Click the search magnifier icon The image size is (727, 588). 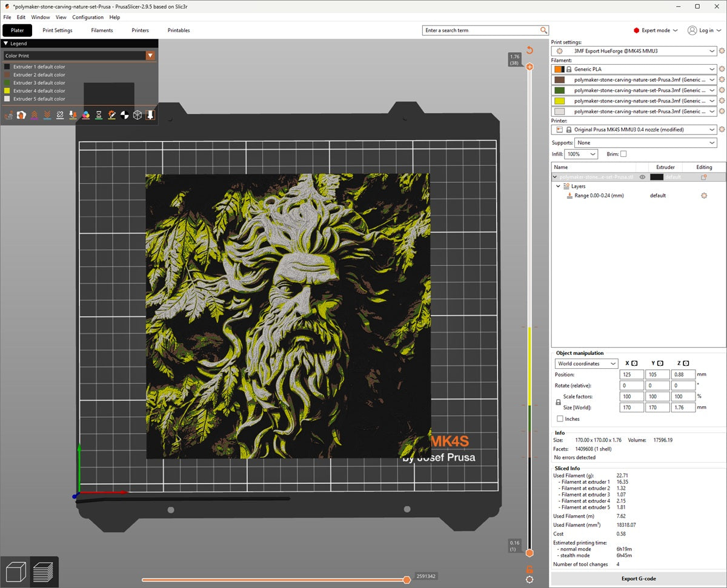543,30
